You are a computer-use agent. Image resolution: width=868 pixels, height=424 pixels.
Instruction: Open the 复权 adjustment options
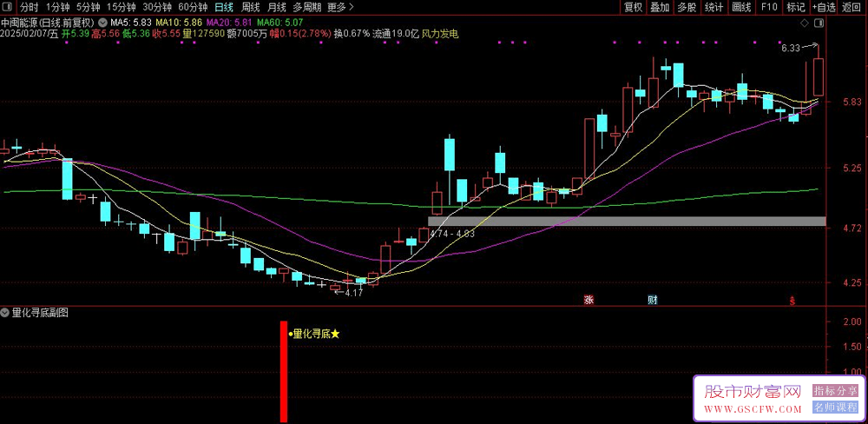coord(633,7)
